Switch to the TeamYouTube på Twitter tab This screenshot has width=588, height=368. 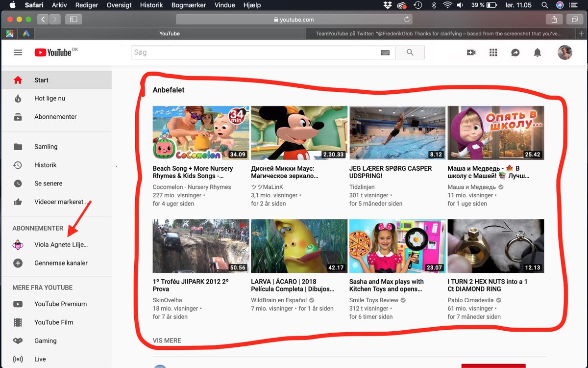(439, 33)
